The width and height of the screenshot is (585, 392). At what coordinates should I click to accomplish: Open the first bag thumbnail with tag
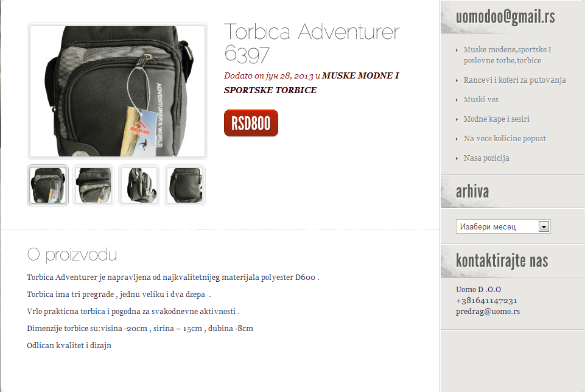pos(47,186)
